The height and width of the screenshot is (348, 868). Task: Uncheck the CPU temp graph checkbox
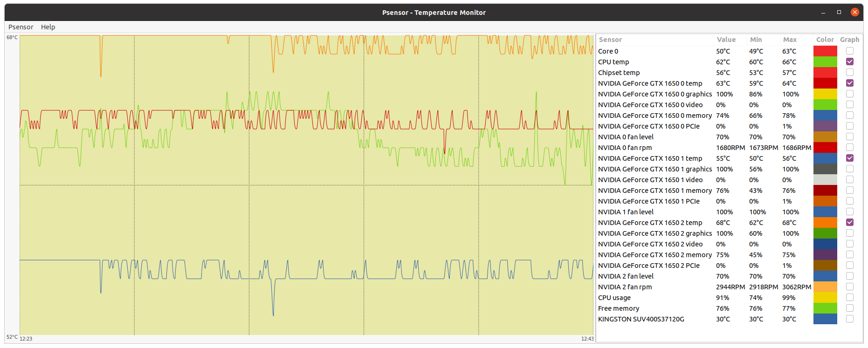(x=850, y=61)
